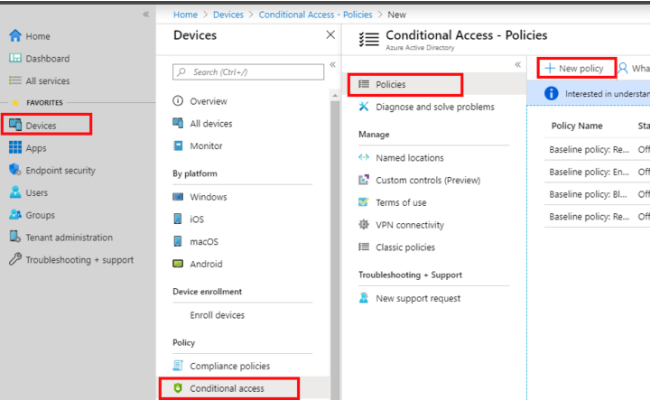The width and height of the screenshot is (664, 411).
Task: Click the Policies list icon
Action: (x=364, y=84)
